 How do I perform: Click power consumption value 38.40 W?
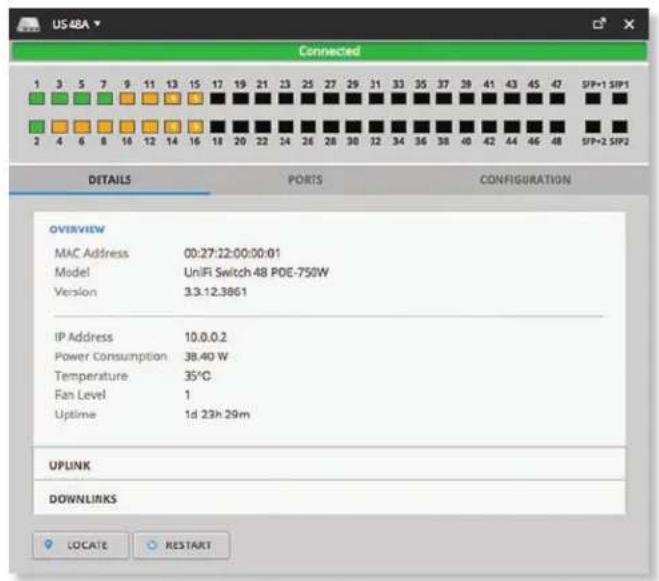pyautogui.click(x=206, y=357)
